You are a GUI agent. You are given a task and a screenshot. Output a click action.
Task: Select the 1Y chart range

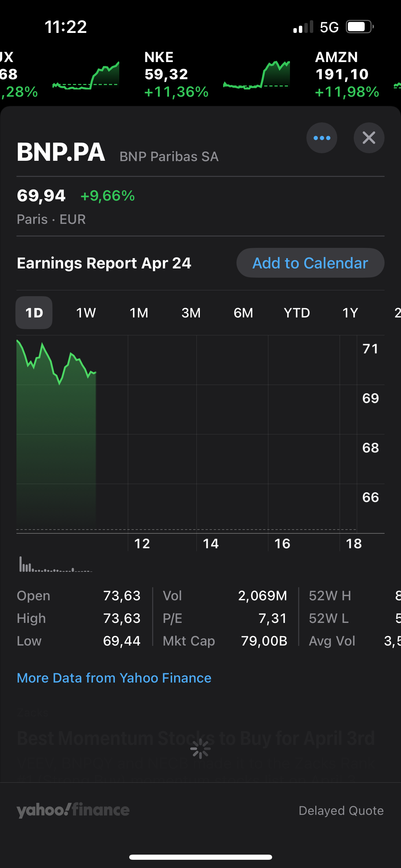(x=350, y=313)
